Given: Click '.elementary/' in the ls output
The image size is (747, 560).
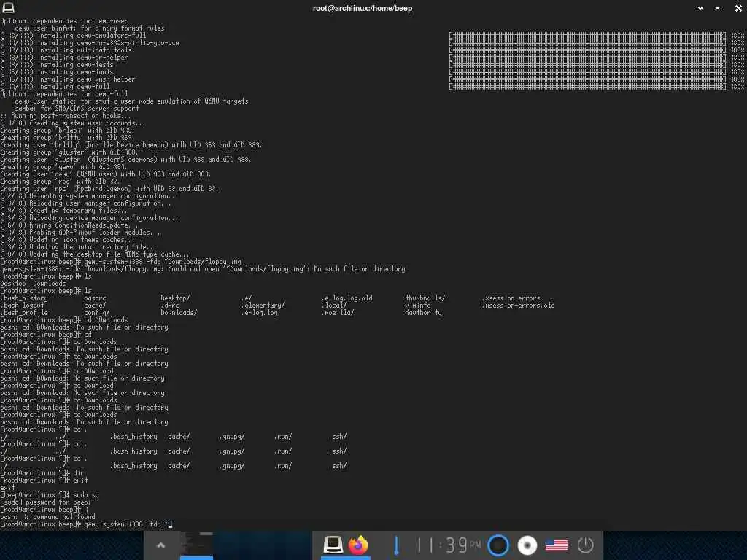Looking at the screenshot, I should (263, 306).
